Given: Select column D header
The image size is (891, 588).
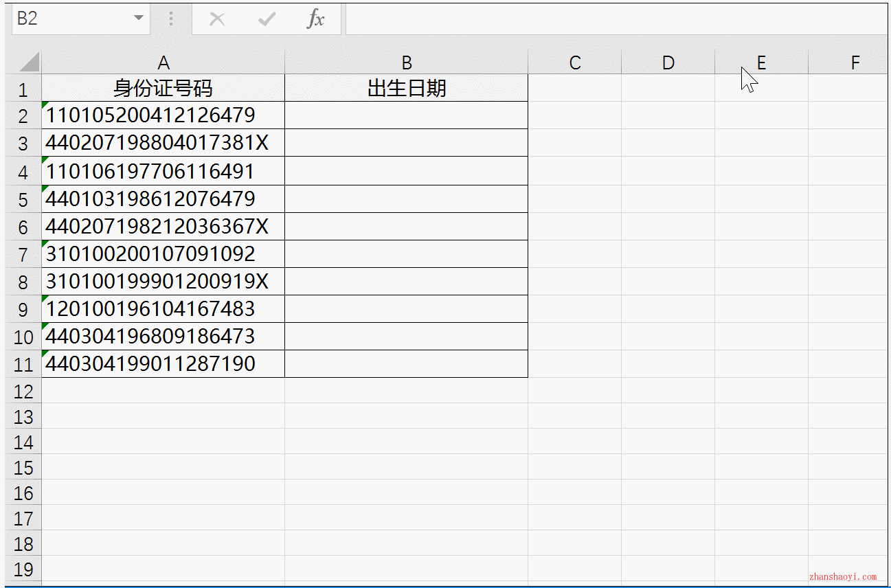Looking at the screenshot, I should (668, 63).
